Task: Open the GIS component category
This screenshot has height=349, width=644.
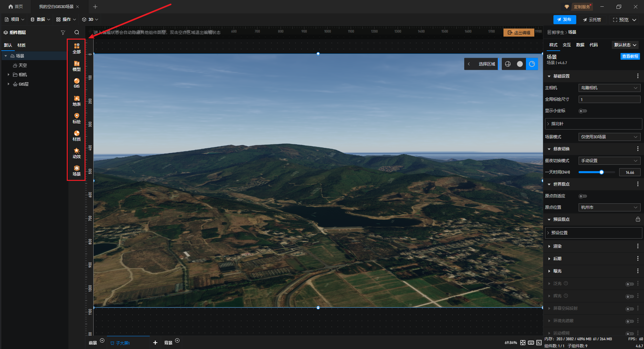Action: coord(76,83)
